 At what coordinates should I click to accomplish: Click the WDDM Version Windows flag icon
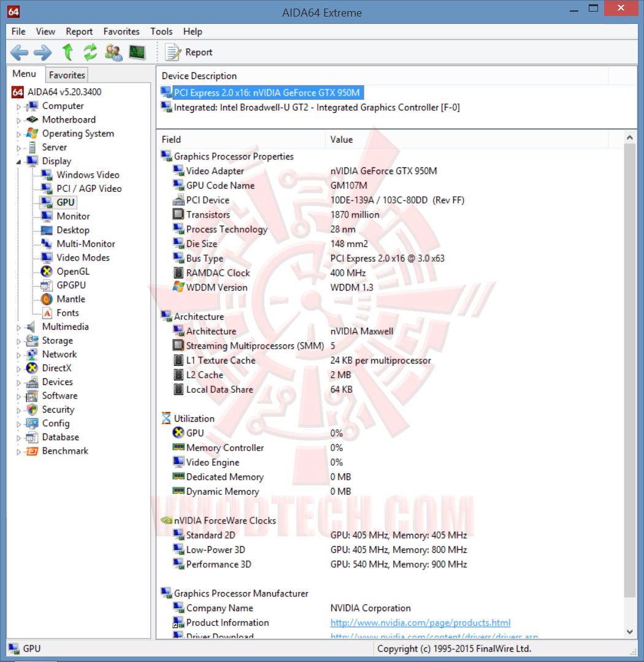[x=178, y=287]
